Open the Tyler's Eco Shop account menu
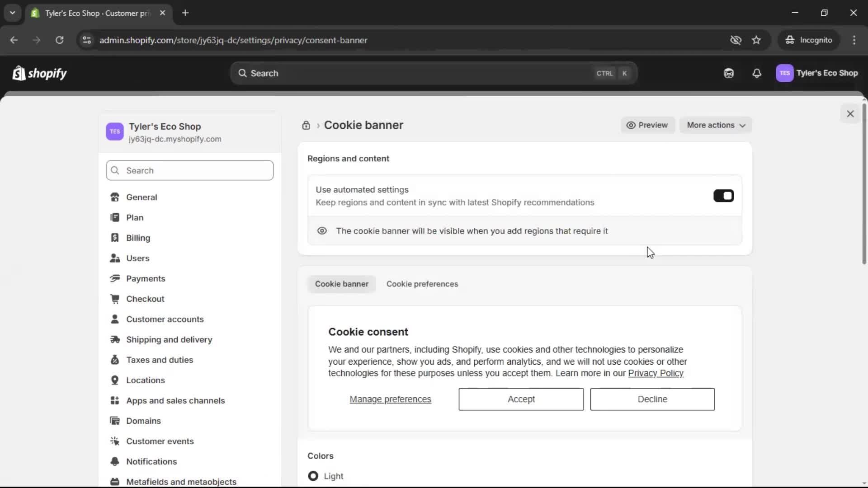Screen dimensions: 868x488 click(x=817, y=73)
